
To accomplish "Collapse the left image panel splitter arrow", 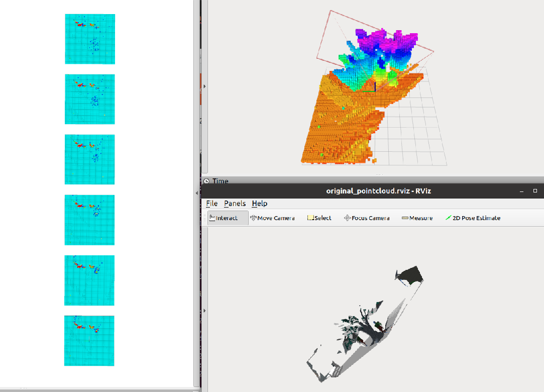I will pos(197,193).
